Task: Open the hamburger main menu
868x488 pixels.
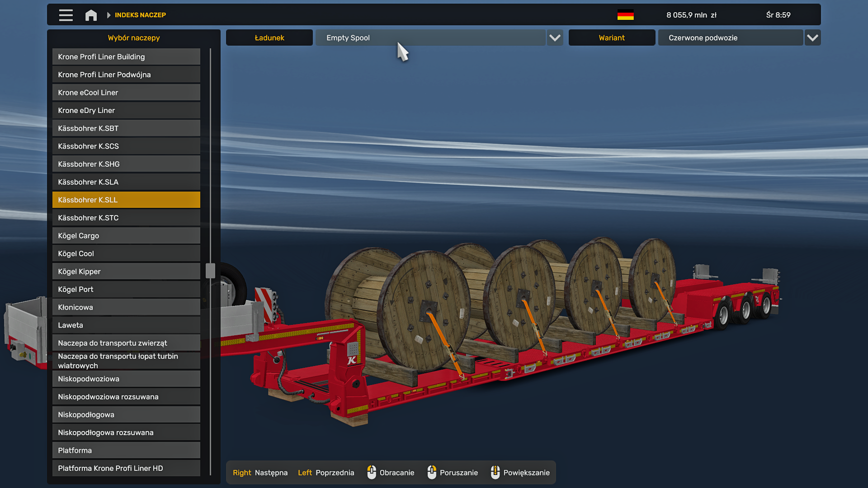Action: coord(66,15)
